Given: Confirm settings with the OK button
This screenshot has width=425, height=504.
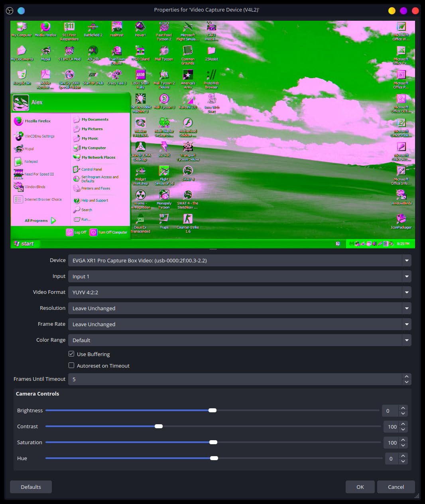Looking at the screenshot, I should [x=360, y=487].
